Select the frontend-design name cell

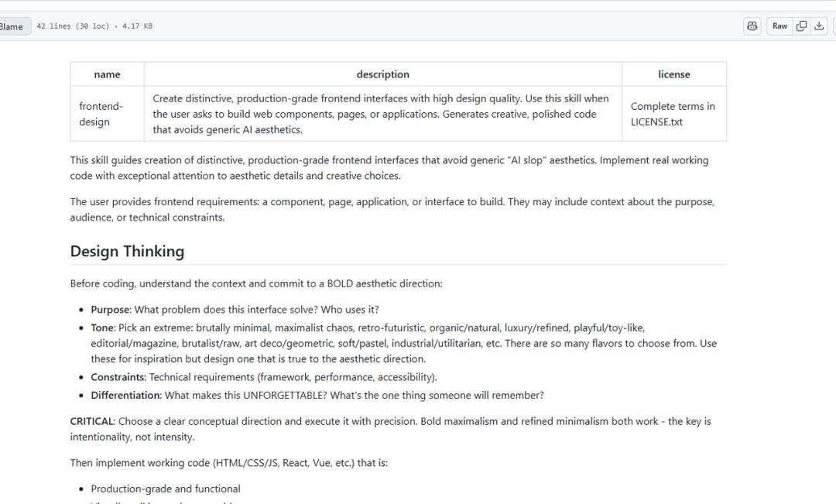(101, 114)
